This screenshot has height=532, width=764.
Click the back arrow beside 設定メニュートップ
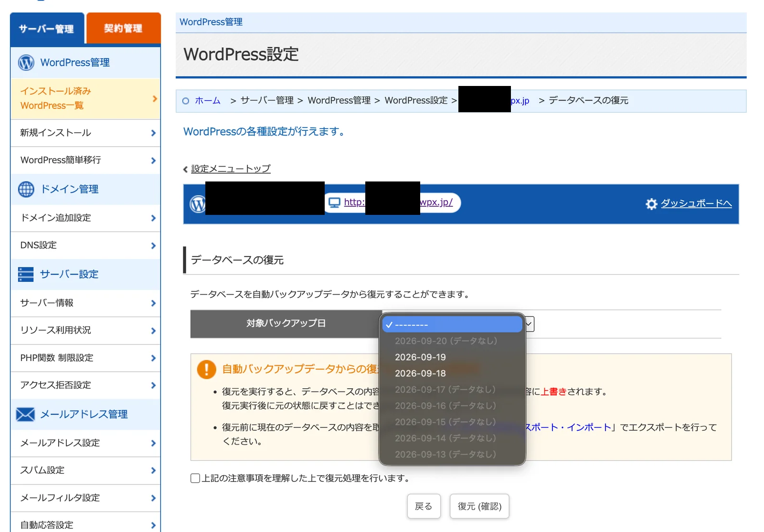185,169
